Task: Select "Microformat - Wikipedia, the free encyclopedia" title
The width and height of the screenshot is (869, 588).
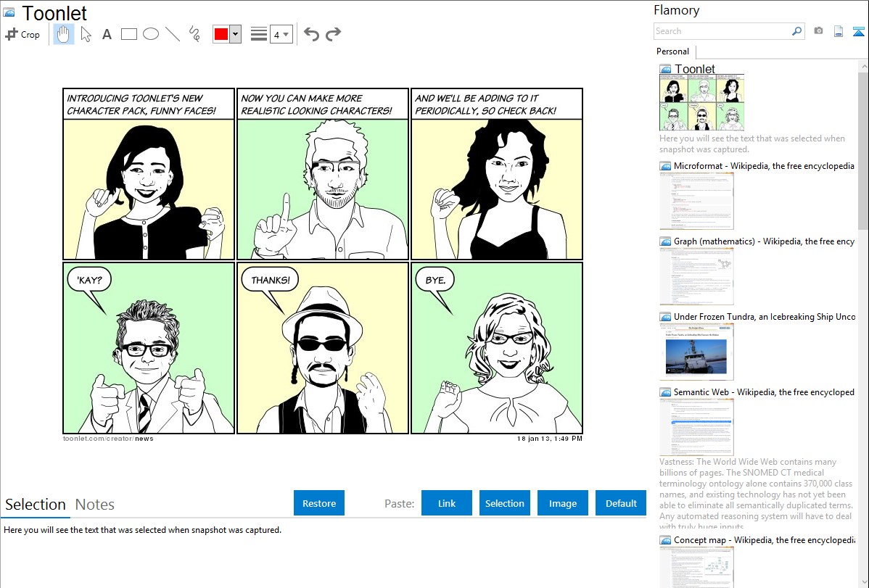Action: point(765,166)
